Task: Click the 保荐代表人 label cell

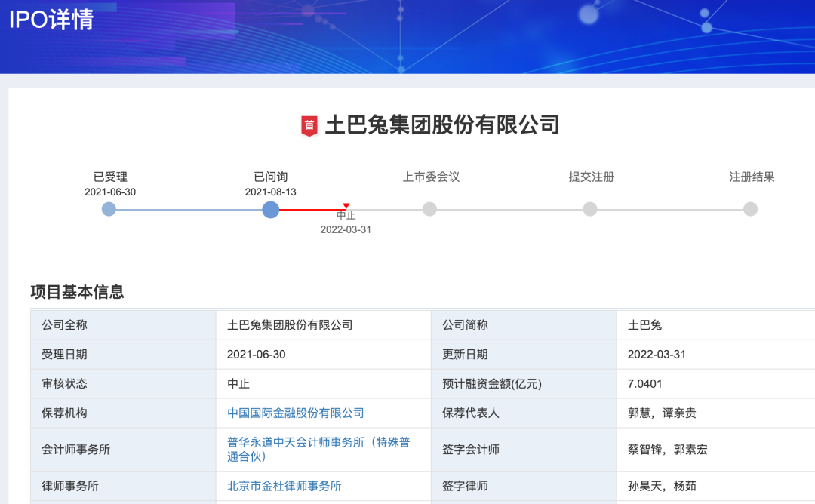Action: point(524,413)
